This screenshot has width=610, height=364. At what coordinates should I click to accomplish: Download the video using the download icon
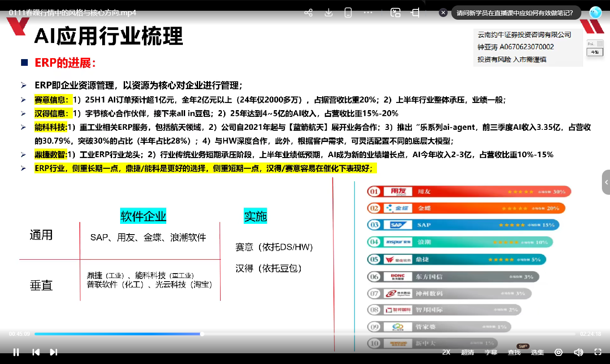tap(329, 13)
